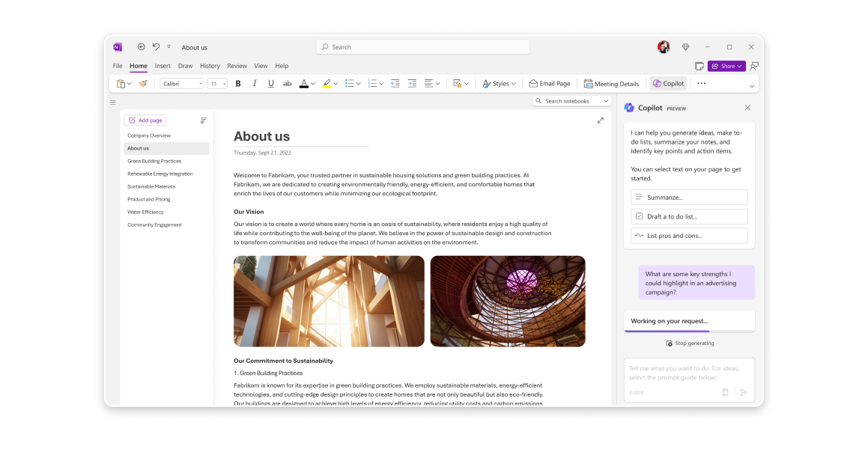868x449 pixels.
Task: Open the Draw ribbon tab
Action: pos(185,66)
